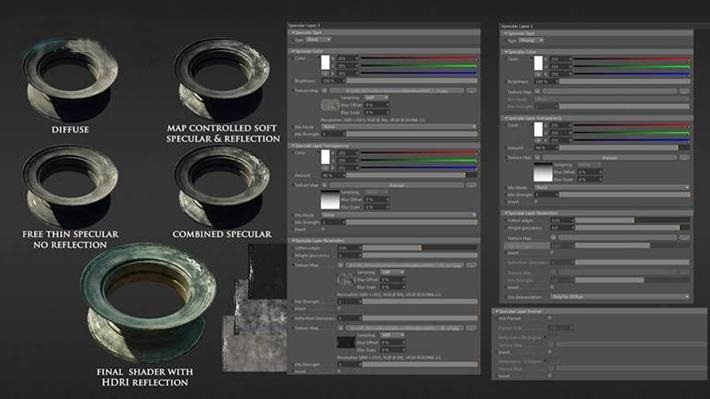This screenshot has height=399, width=710.
Task: Open Mix Mode dropdown in left Specular Color section
Action: [399, 127]
